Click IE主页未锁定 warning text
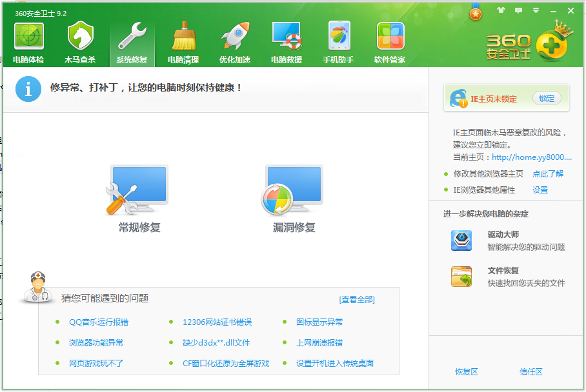This screenshot has width=586, height=392. 494,99
